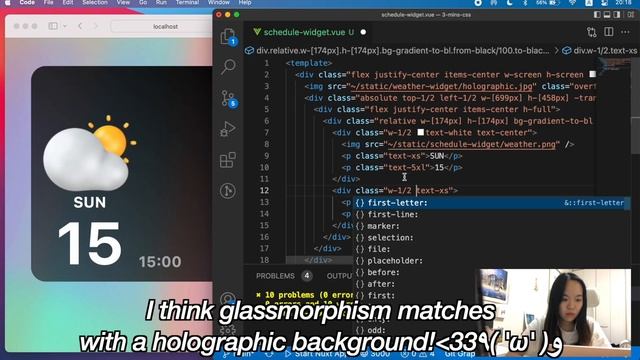Open Run and Debug view
The height and width of the screenshot is (360, 640).
(228, 129)
